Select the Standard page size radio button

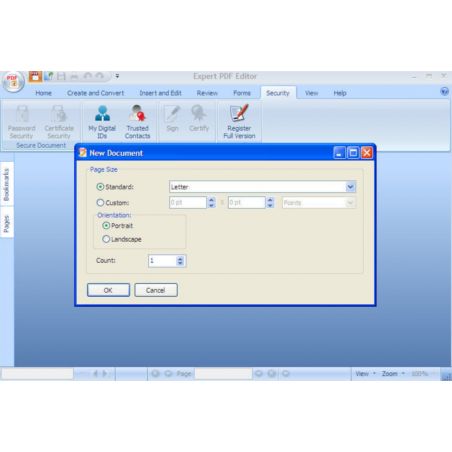tap(100, 187)
